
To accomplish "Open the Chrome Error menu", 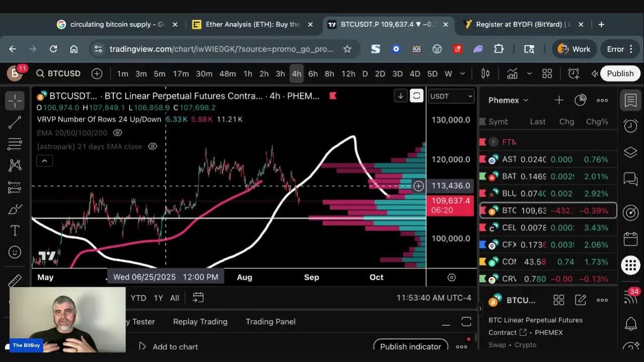I will 619,49.
